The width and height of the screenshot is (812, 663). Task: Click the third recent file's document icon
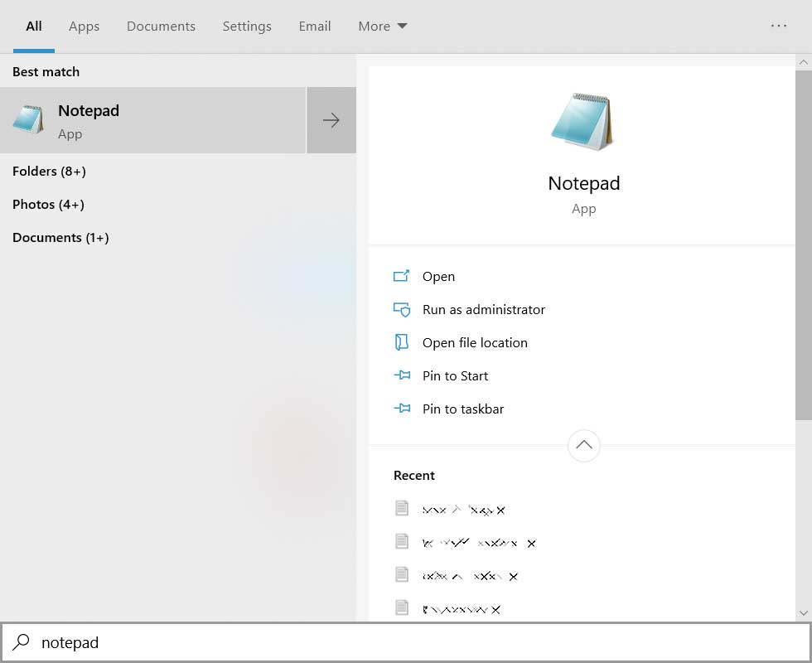pos(402,574)
